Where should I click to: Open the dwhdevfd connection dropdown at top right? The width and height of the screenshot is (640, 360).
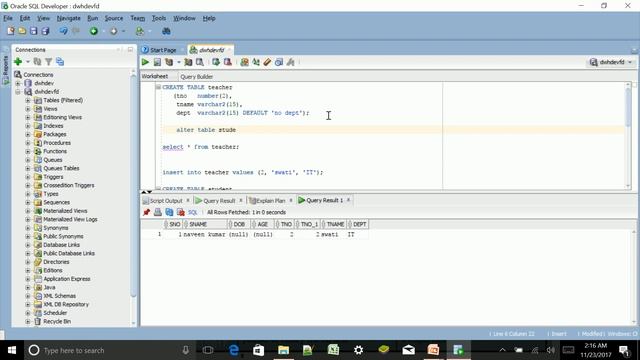click(x=611, y=62)
